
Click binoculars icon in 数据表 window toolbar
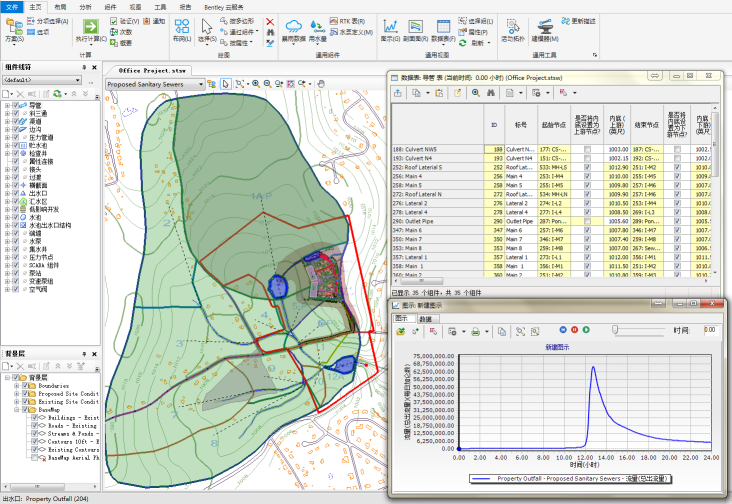tap(491, 93)
